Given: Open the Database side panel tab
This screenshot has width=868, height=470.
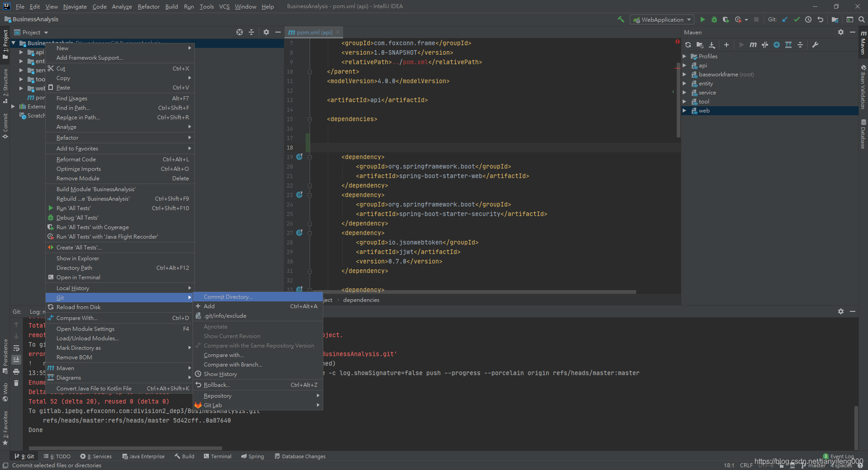Looking at the screenshot, I should [x=863, y=134].
